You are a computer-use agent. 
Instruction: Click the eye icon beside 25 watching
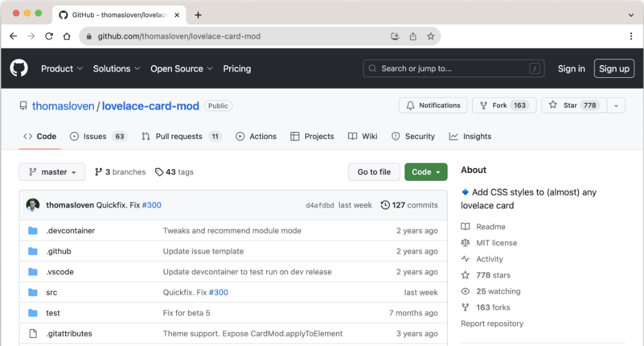point(466,291)
